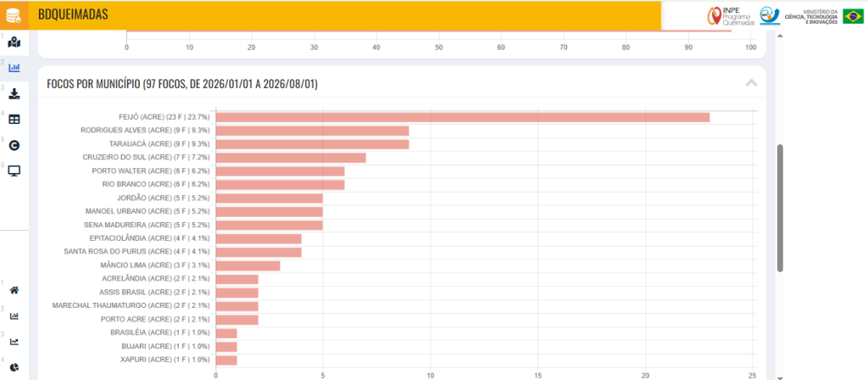Open the map view sidebar icon
The width and height of the screenshot is (868, 380).
pos(14,42)
